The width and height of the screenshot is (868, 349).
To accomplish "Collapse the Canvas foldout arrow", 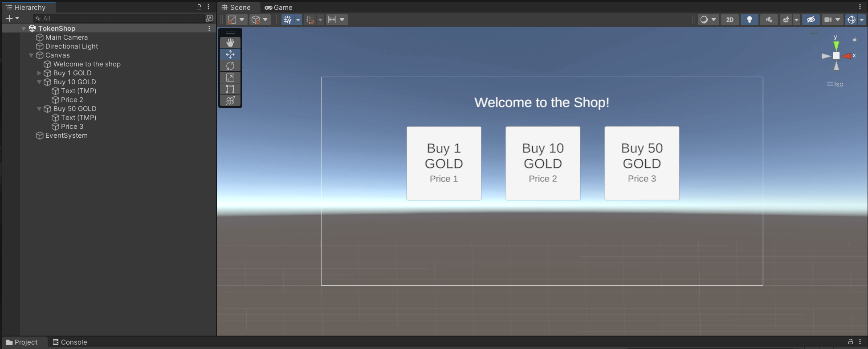I will pyautogui.click(x=31, y=55).
